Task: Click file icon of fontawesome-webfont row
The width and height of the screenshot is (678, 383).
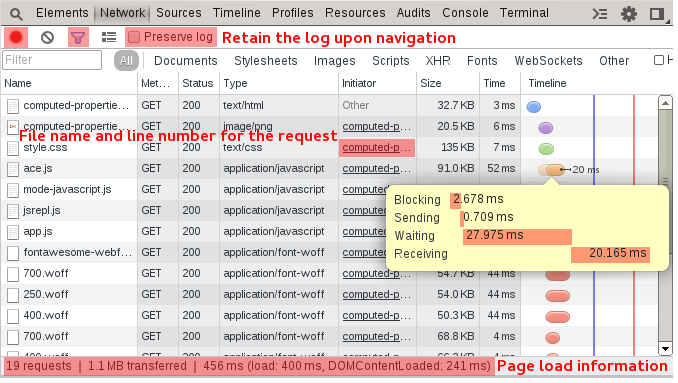Action: pos(13,253)
